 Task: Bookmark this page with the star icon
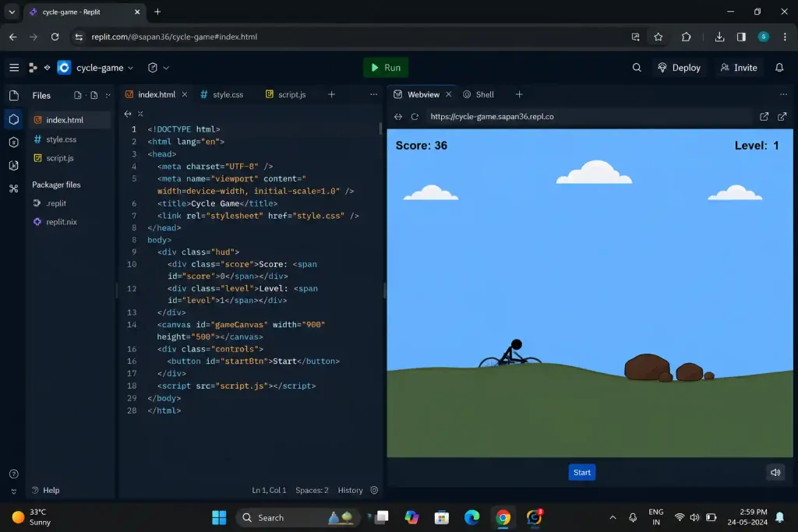658,37
